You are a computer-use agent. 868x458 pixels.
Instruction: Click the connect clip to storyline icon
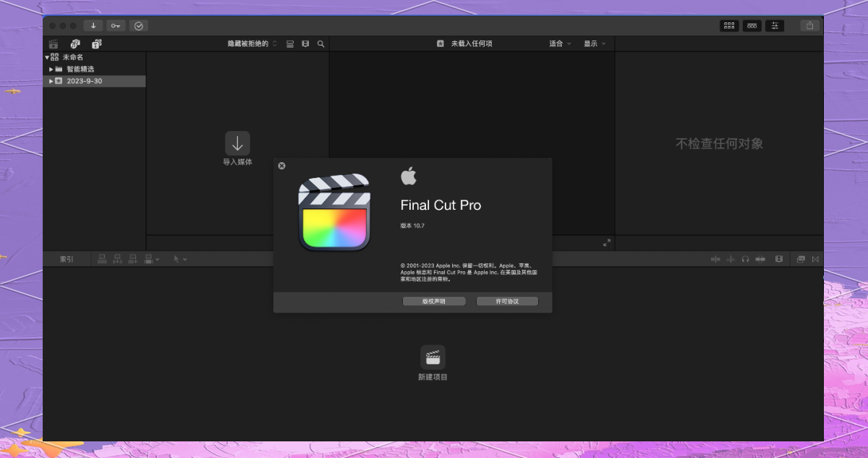point(102,258)
